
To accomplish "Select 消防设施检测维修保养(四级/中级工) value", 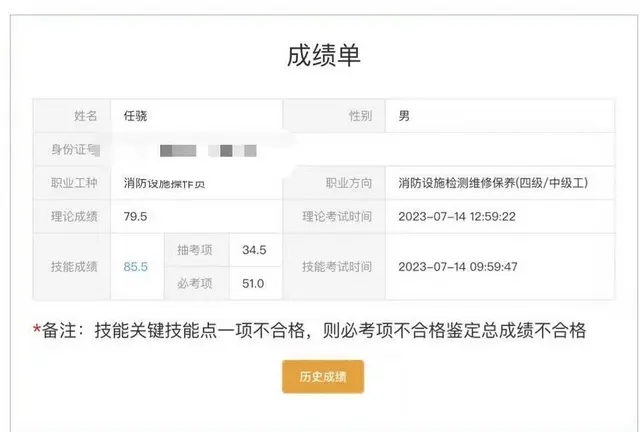I will 493,183.
